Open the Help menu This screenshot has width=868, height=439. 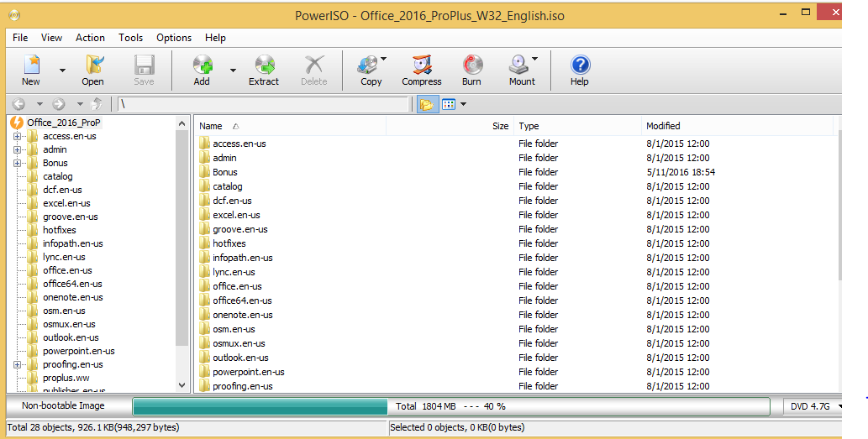tap(215, 38)
